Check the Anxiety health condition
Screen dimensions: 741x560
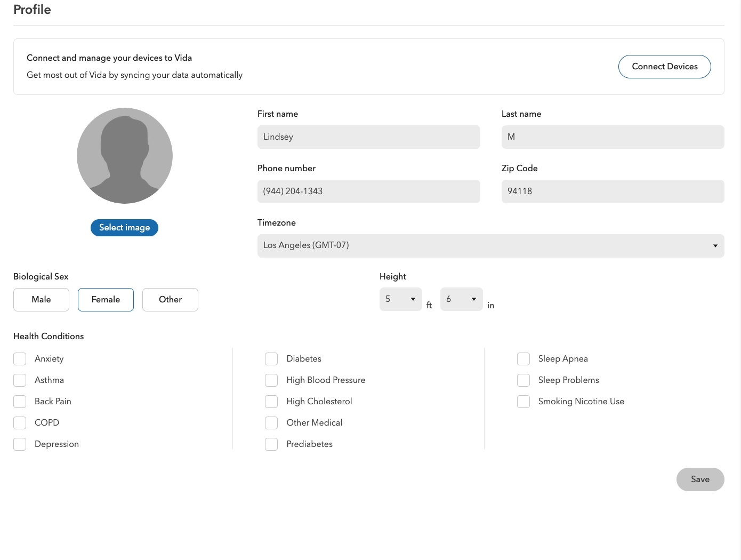(20, 358)
